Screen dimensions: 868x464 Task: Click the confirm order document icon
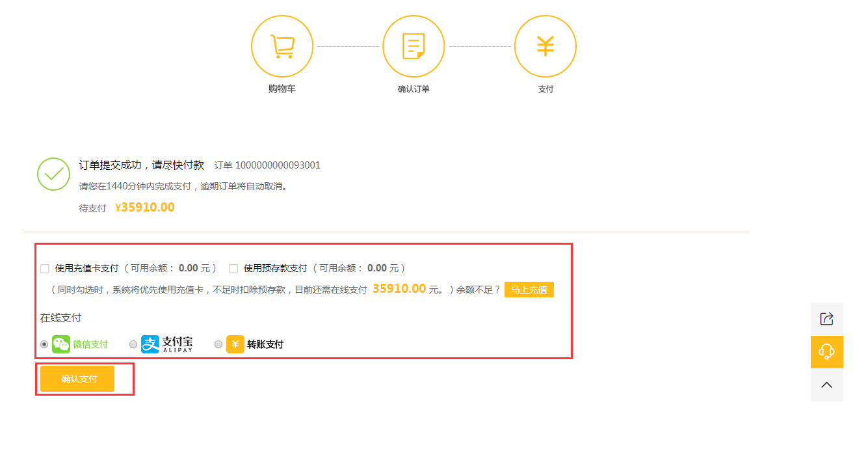click(x=414, y=46)
